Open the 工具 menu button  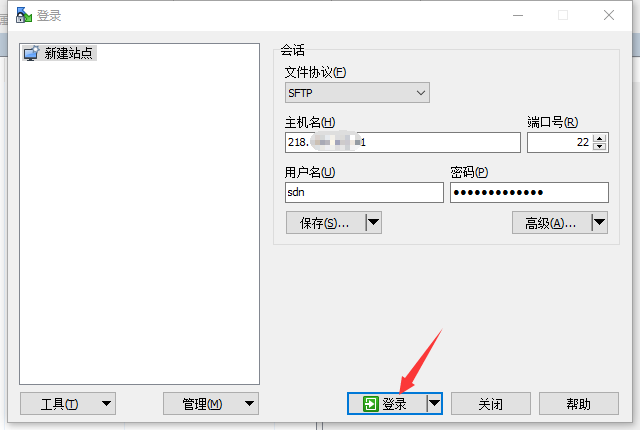point(68,404)
